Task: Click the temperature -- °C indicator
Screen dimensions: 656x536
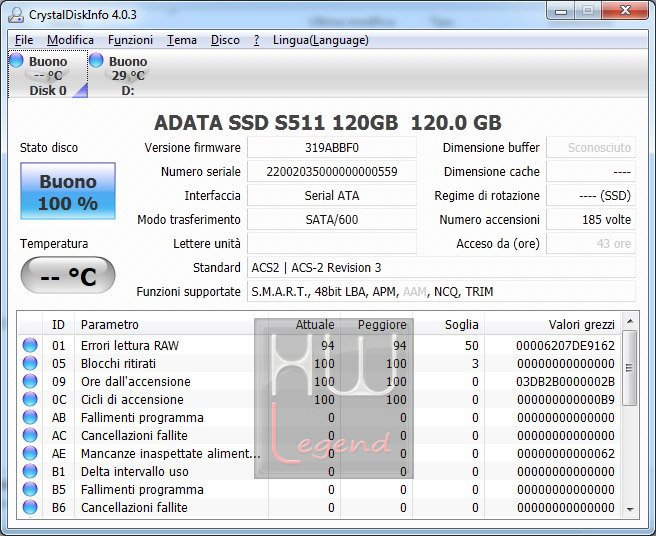Action: [x=68, y=276]
